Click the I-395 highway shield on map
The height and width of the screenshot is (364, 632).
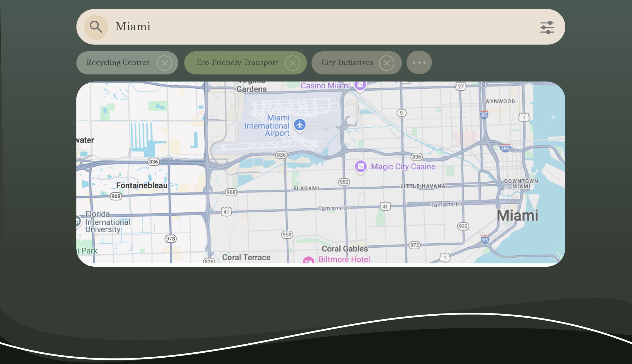(505, 148)
